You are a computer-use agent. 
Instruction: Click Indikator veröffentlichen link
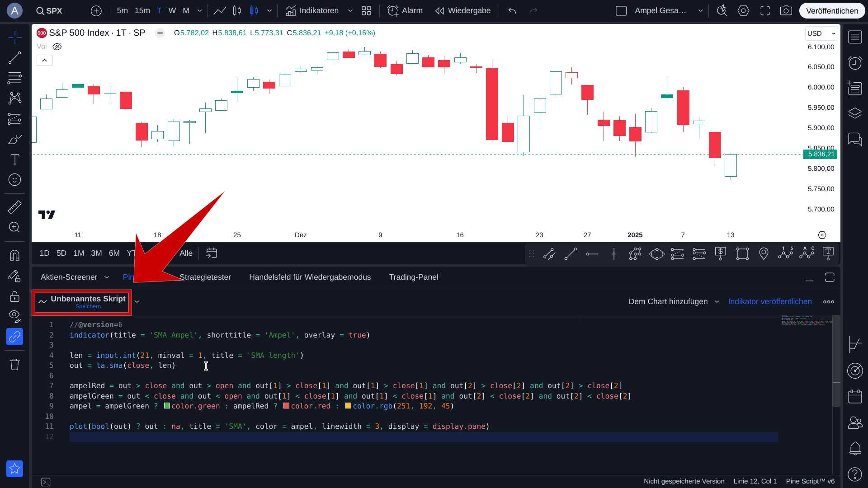coord(769,301)
